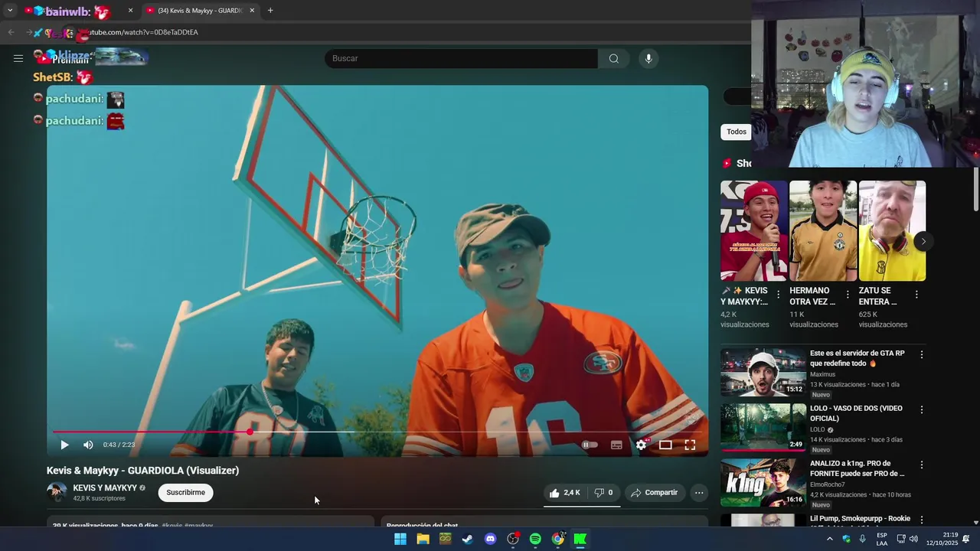Go back in the browser

click(11, 32)
